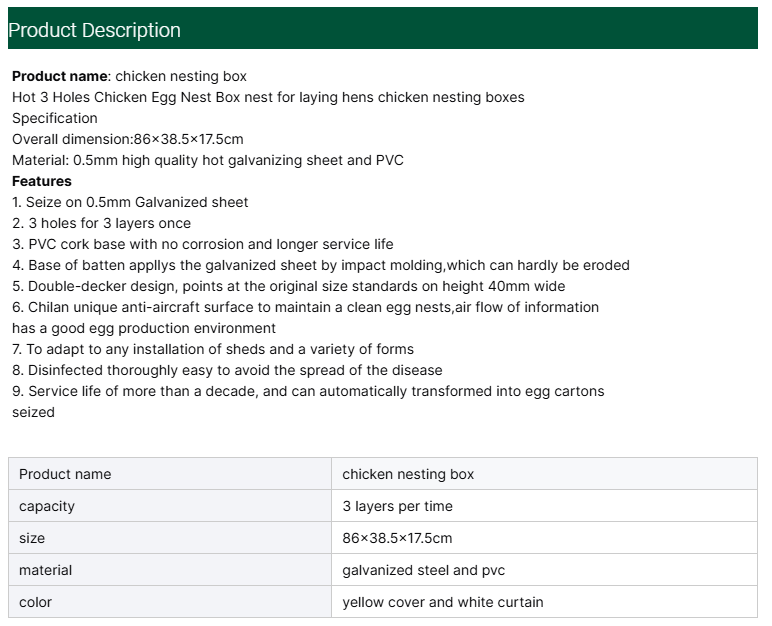
Task: Click the 'Product name' table cell
Action: click(x=169, y=474)
